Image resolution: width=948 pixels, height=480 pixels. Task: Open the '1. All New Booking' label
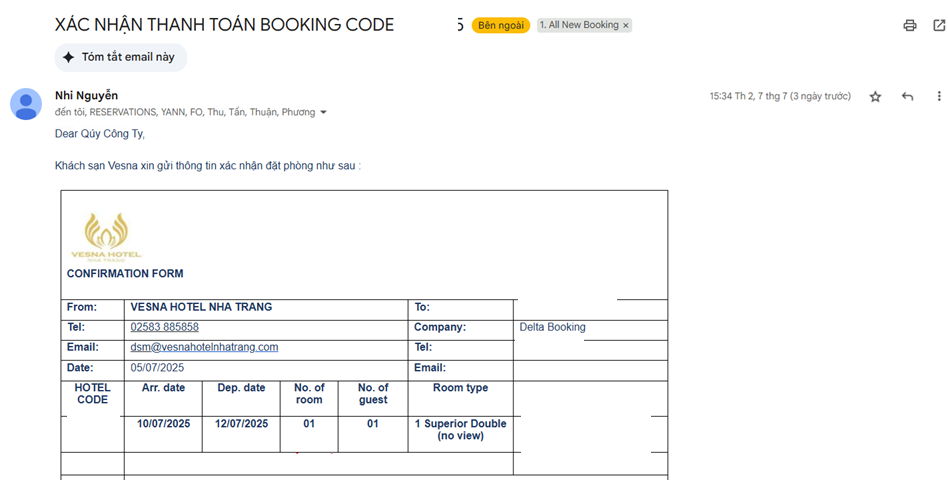(579, 25)
